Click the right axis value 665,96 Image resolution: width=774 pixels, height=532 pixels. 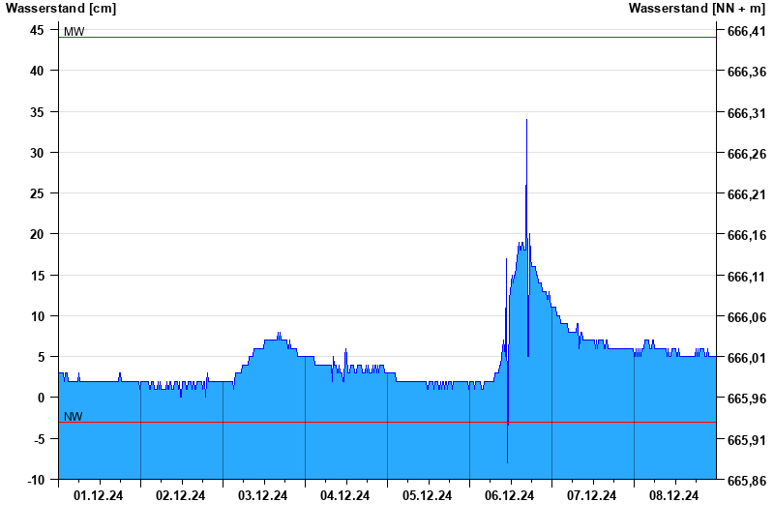747,399
